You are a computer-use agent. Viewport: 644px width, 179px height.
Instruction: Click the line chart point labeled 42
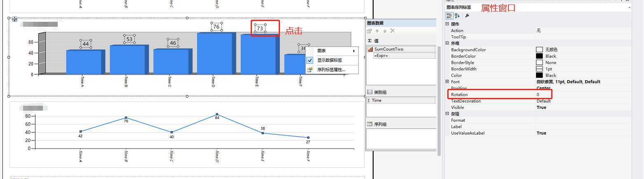click(80, 132)
